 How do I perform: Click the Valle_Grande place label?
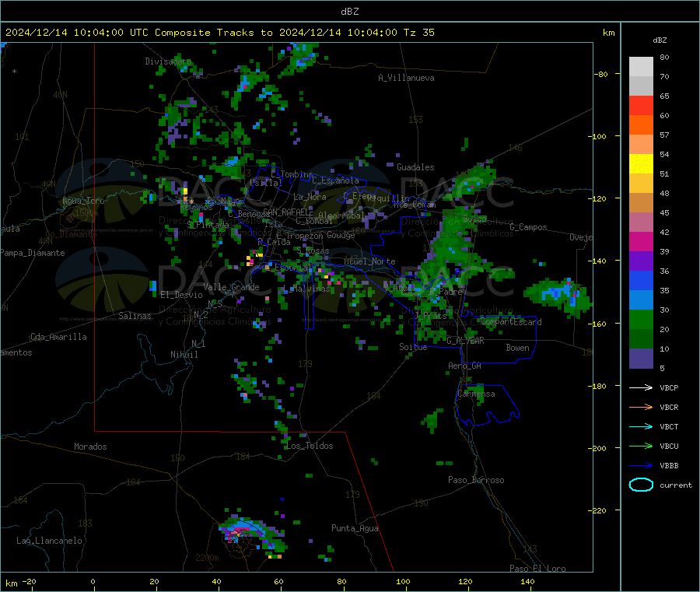(231, 287)
